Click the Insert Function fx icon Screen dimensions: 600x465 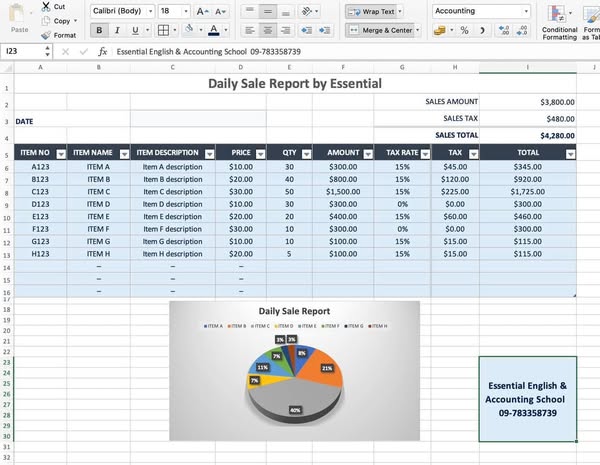tap(101, 51)
